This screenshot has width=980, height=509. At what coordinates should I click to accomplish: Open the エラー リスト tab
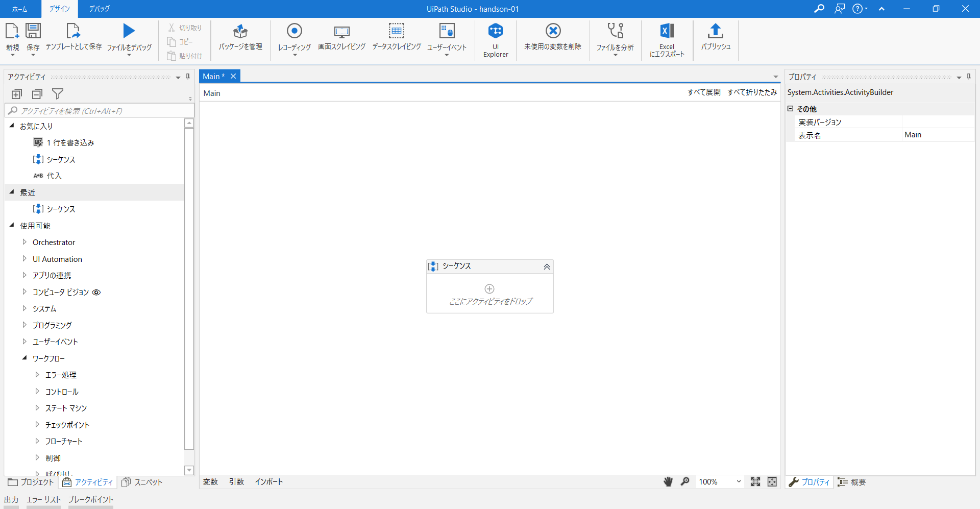pos(43,500)
